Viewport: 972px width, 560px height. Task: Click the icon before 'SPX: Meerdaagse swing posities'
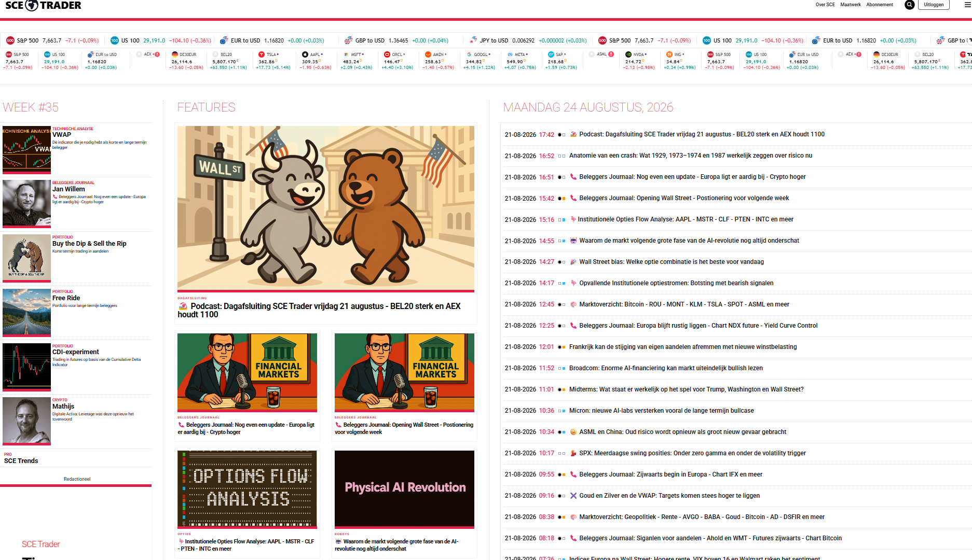[573, 453]
